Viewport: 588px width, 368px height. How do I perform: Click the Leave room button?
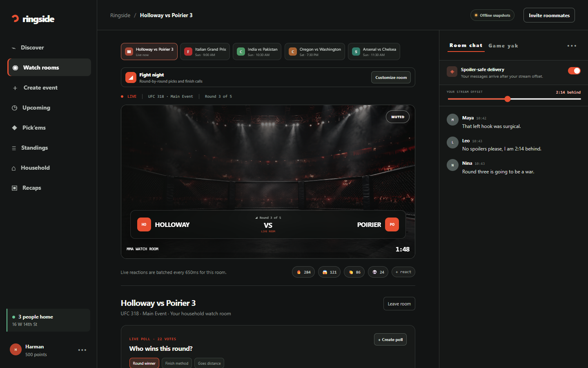[x=399, y=304]
